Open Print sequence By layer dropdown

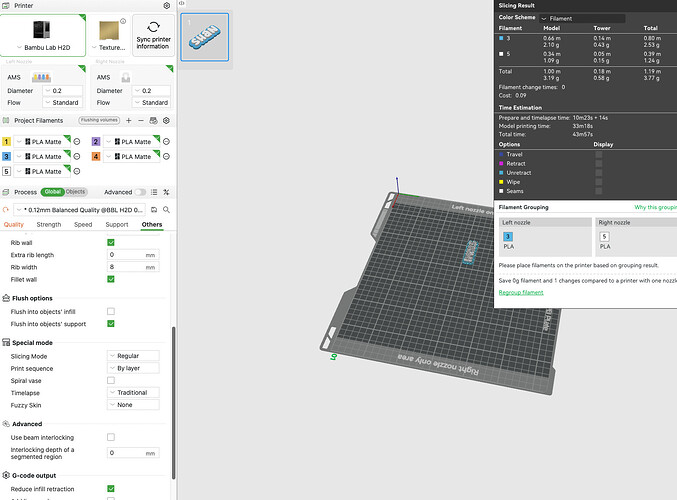(x=133, y=368)
